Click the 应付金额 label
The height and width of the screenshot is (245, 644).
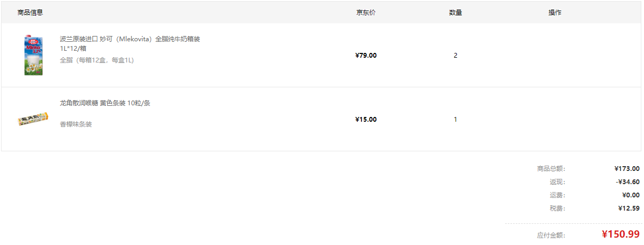pos(551,235)
